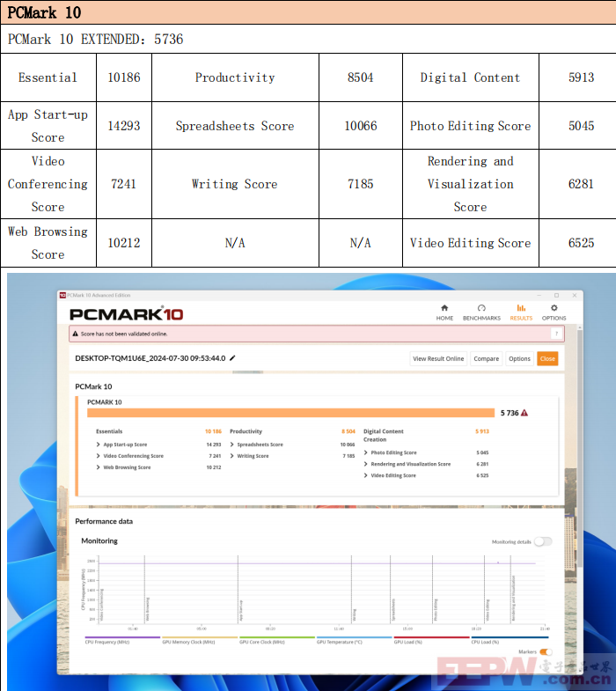
Task: Expand Writing Score row
Action: [231, 456]
